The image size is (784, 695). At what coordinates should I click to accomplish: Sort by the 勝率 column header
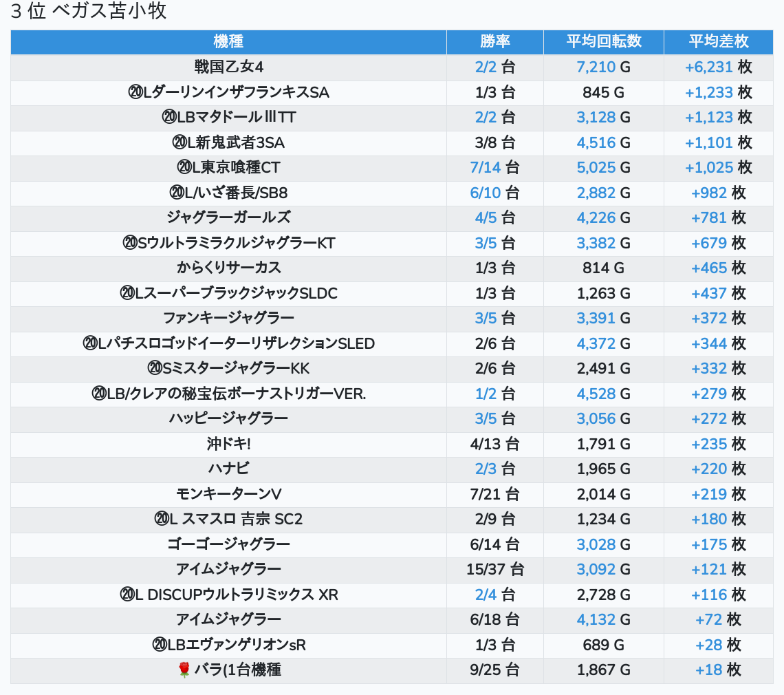coord(494,41)
